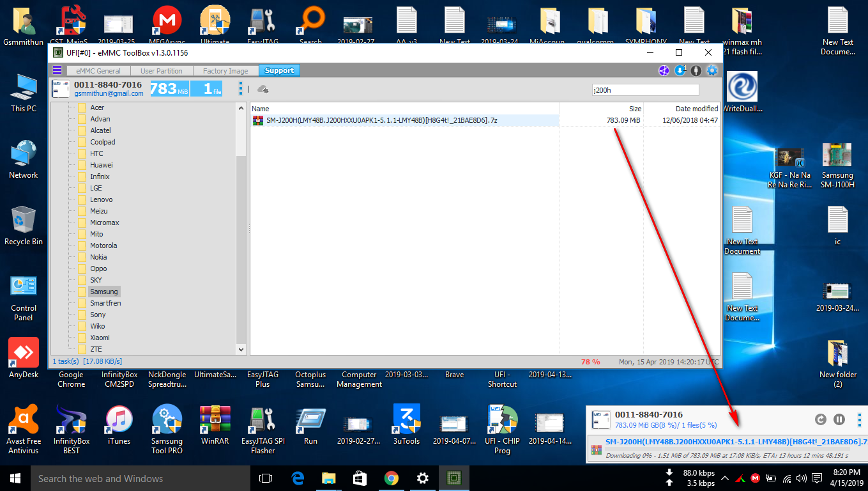
Task: Click the down arrow of the tree scrollbar
Action: coord(241,349)
